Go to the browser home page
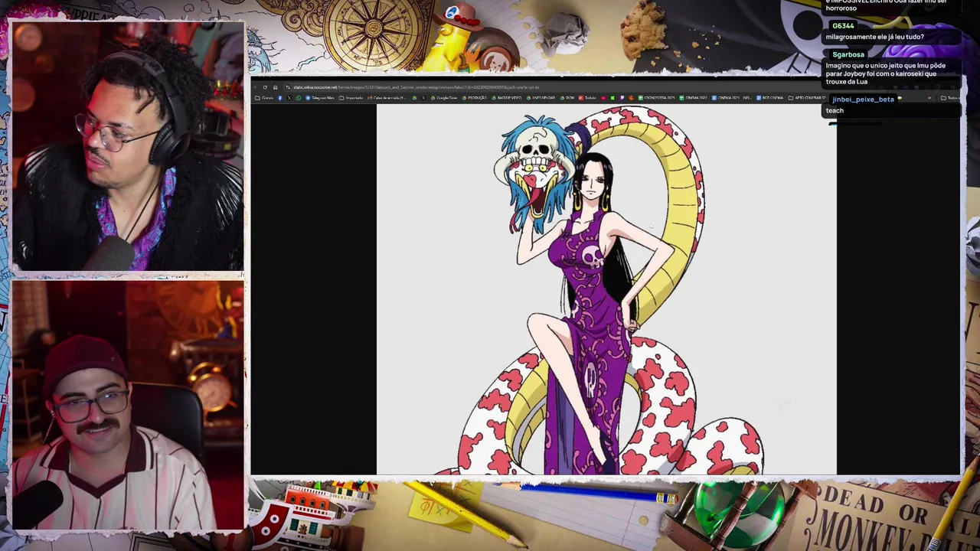This screenshot has width=980, height=551. coord(275,87)
